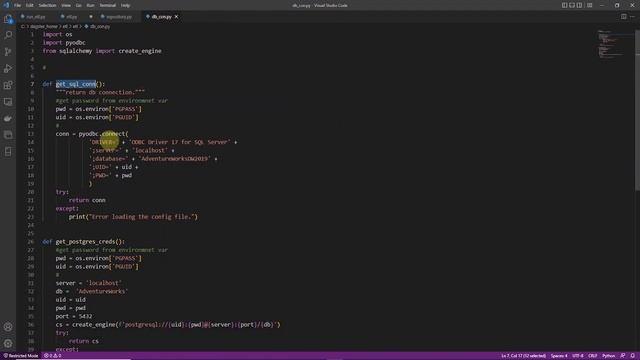Change the Spaces: 4 indentation setting
The image size is (640, 360).
click(x=559, y=356)
